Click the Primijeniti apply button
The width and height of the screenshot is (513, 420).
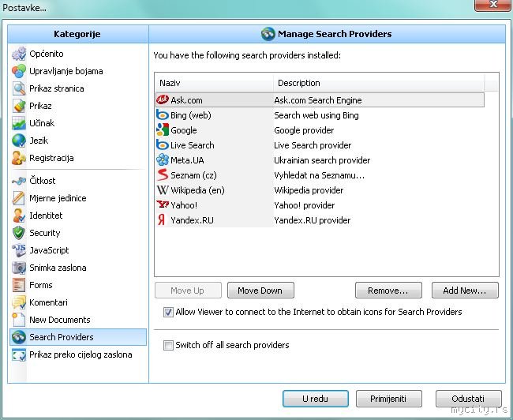point(388,399)
